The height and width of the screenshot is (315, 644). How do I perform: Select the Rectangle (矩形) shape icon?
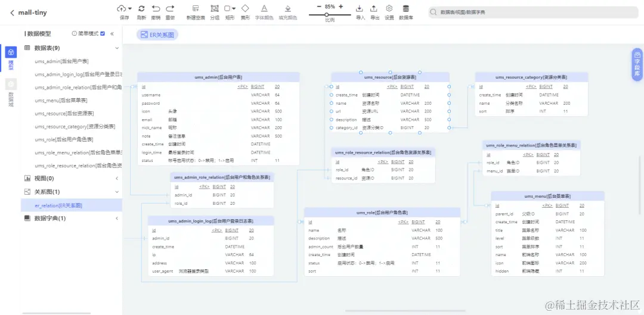click(x=227, y=8)
